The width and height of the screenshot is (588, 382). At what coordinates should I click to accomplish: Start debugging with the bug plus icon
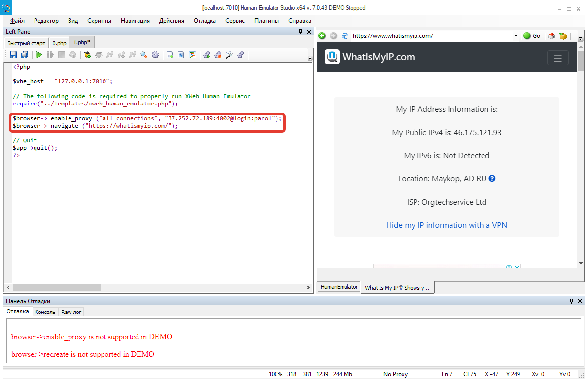coord(87,55)
